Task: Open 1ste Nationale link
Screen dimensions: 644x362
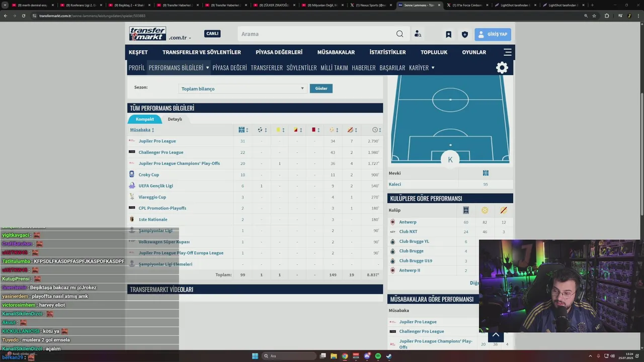Action: (x=153, y=219)
